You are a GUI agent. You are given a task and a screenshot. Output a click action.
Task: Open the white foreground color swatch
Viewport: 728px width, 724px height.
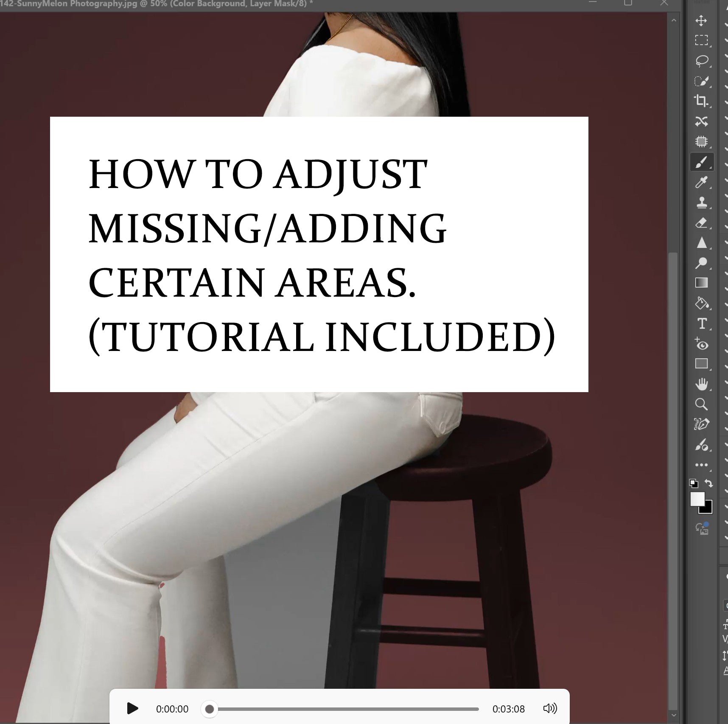coord(697,499)
